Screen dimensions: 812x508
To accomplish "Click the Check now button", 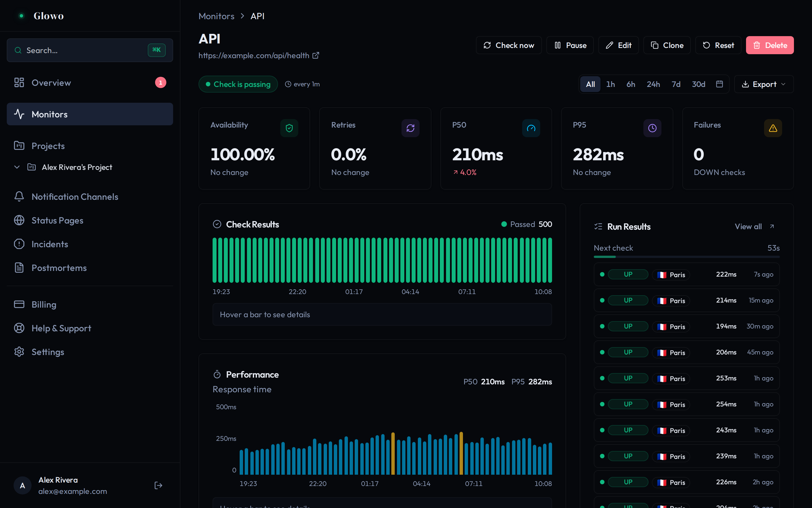I will coord(509,45).
